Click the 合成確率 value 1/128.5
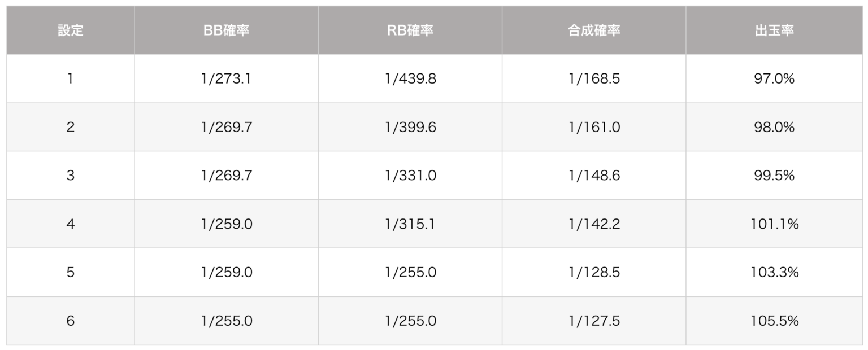Viewport: 868px width, 350px height. tap(594, 273)
